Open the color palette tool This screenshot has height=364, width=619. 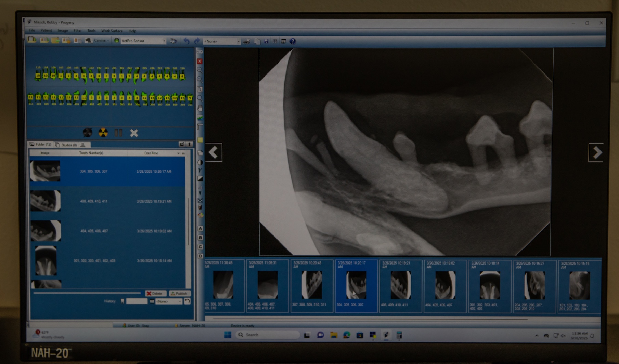coord(201,215)
